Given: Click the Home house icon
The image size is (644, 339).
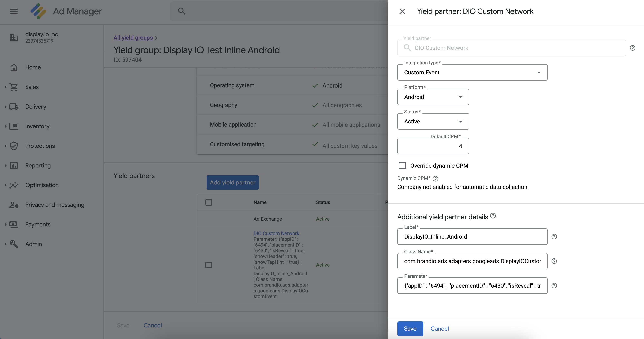Looking at the screenshot, I should click(x=14, y=67).
